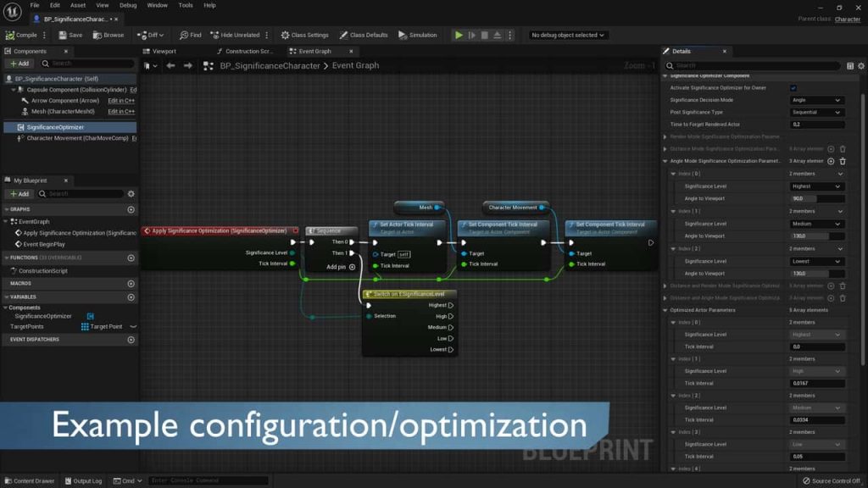This screenshot has width=868, height=488.
Task: Select Arrow Component in components tree
Action: (64, 101)
